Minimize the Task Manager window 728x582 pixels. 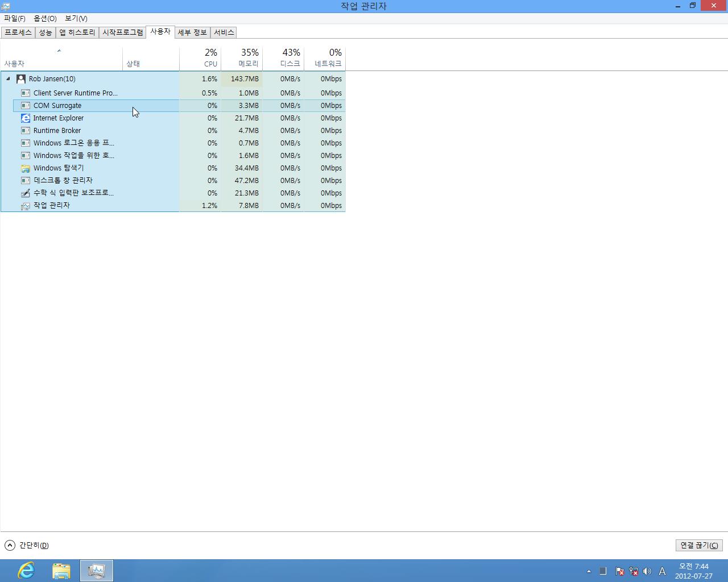click(x=679, y=6)
